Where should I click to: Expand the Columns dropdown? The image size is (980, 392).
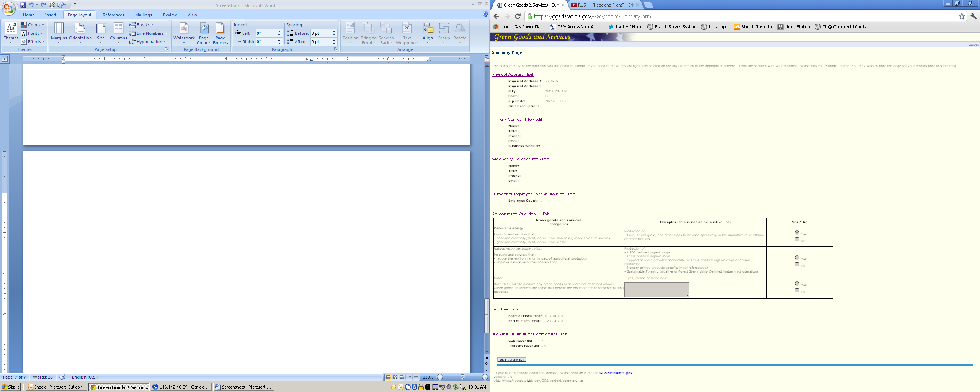(x=118, y=33)
